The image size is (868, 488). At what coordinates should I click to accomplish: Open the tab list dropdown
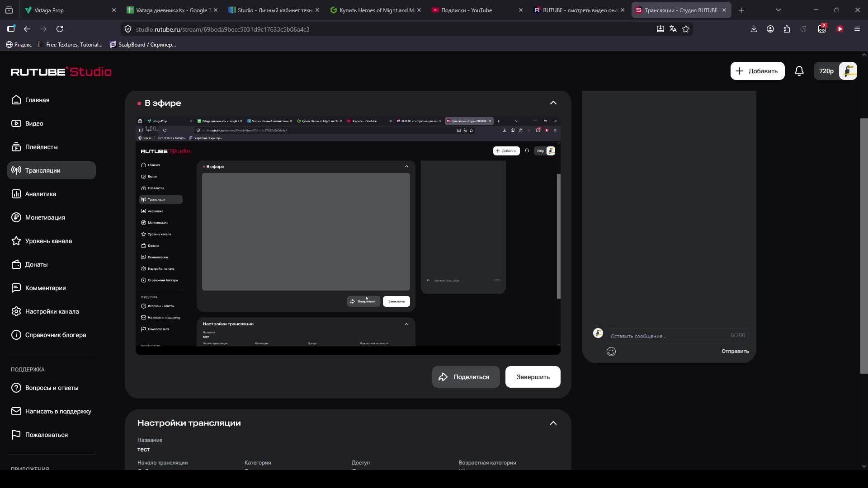[x=778, y=10]
